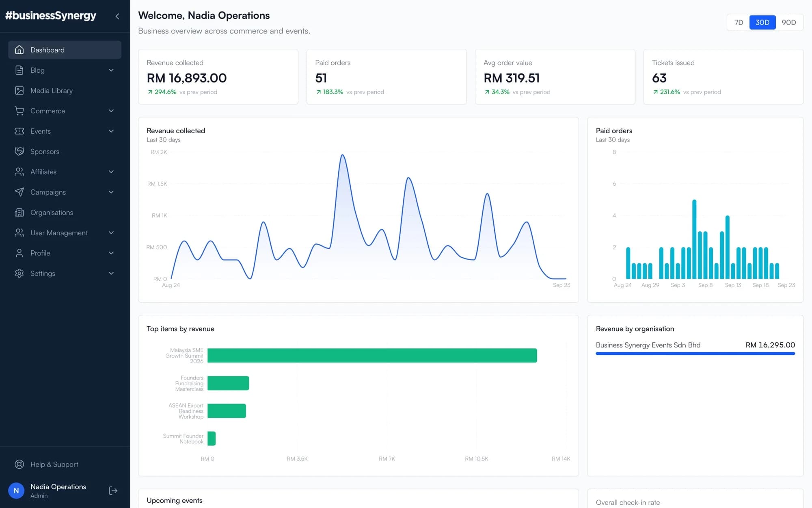This screenshot has width=812, height=508.
Task: Click the Malaysia SME Growth Summit bar
Action: tap(372, 356)
